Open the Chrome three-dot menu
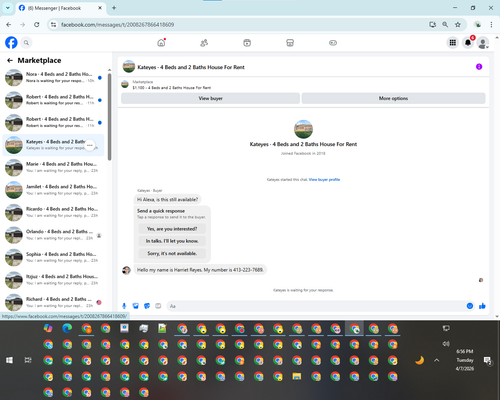Screen dimensions: 500x400 (491, 24)
